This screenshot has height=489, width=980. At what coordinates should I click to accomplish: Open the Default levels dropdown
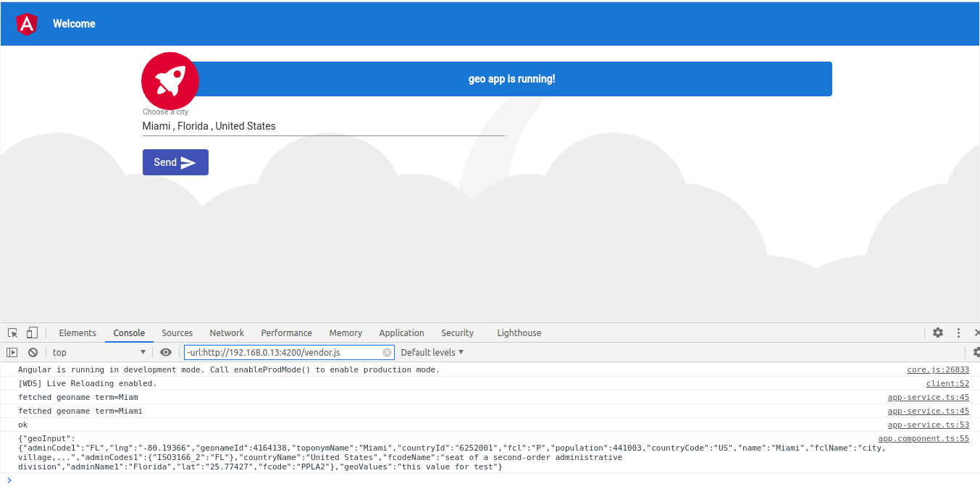(x=432, y=352)
